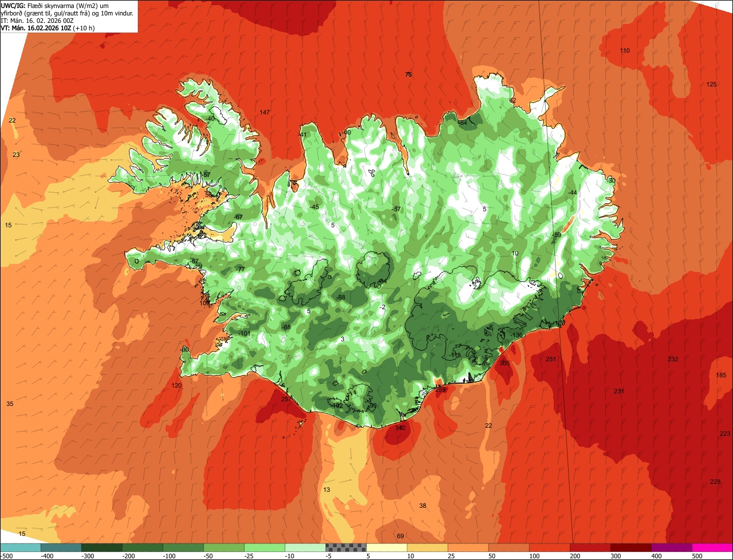The width and height of the screenshot is (733, 560).
Task: Click the map value 342 off the south coast
Action: [x=400, y=428]
